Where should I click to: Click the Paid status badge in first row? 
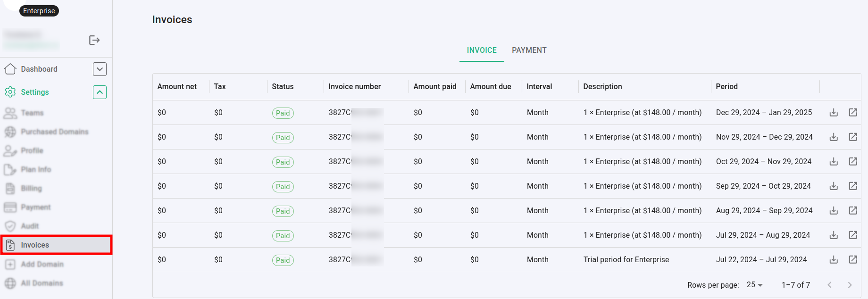click(283, 113)
